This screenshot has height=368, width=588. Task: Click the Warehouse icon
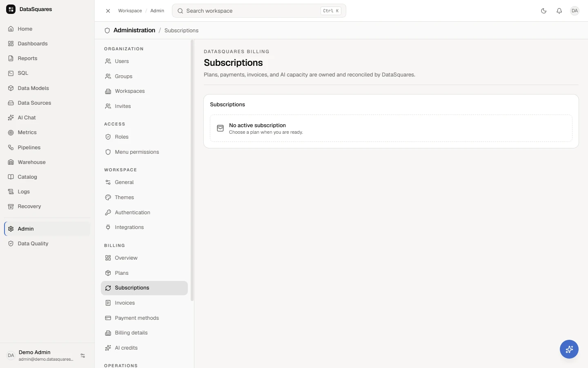pos(11,162)
